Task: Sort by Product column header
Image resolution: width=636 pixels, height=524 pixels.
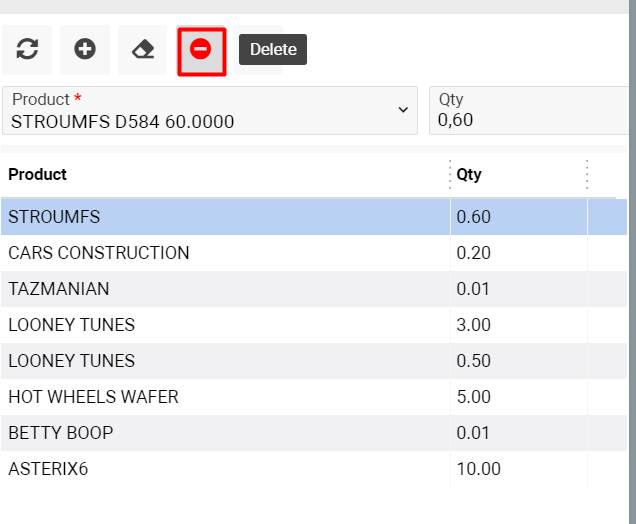Action: click(x=38, y=174)
